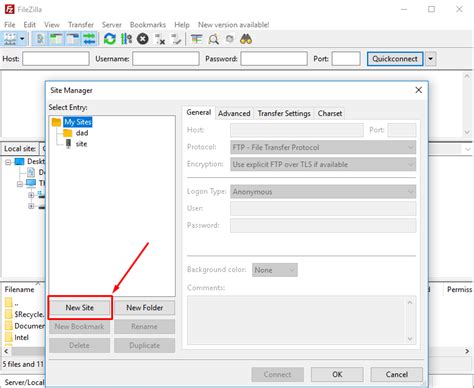
Task: Expand the second drive node under This PC
Action: point(31,206)
